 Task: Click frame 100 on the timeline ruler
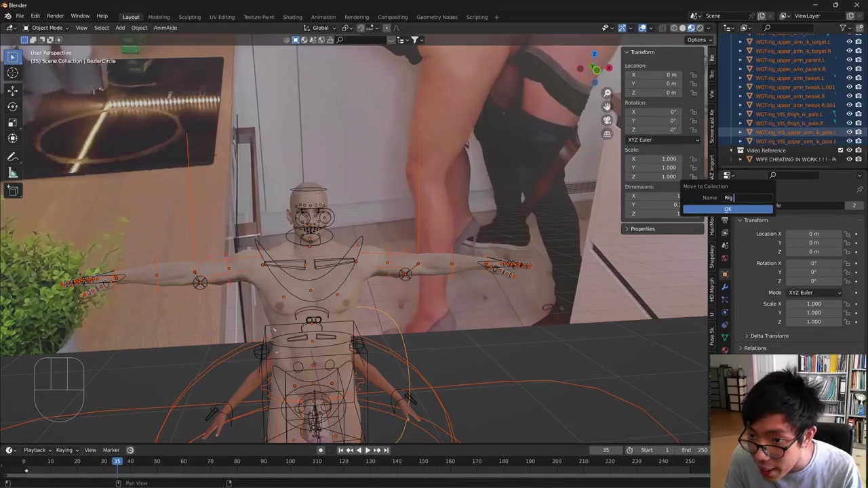tap(290, 462)
